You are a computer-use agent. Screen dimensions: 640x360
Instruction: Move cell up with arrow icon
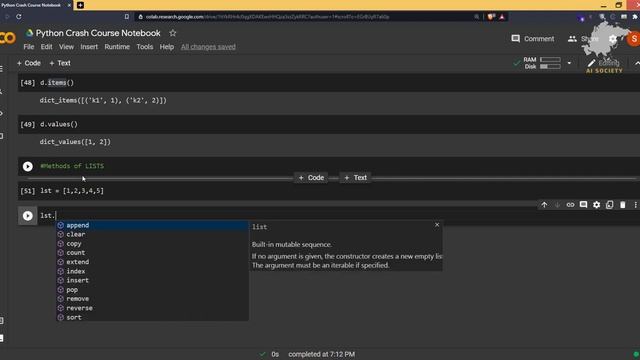pos(544,205)
